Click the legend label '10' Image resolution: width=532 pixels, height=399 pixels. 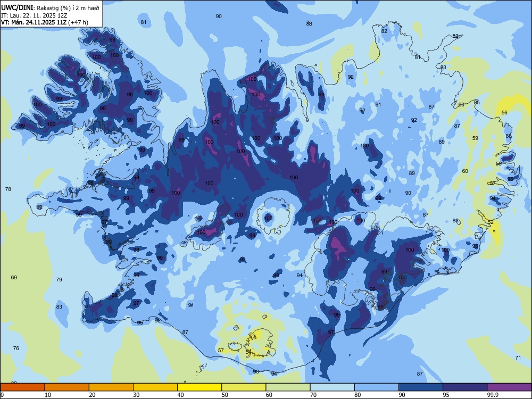click(48, 395)
